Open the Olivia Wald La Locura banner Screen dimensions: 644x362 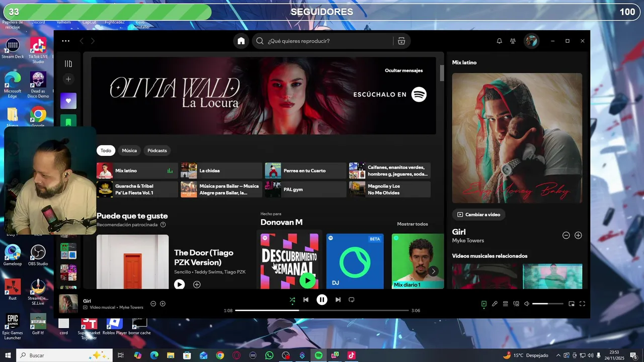pos(263,96)
